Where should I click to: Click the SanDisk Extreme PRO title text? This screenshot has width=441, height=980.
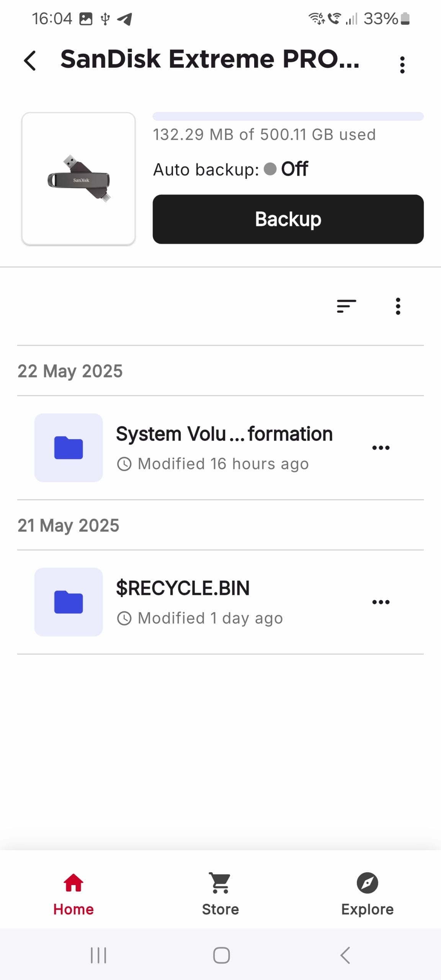pyautogui.click(x=210, y=59)
